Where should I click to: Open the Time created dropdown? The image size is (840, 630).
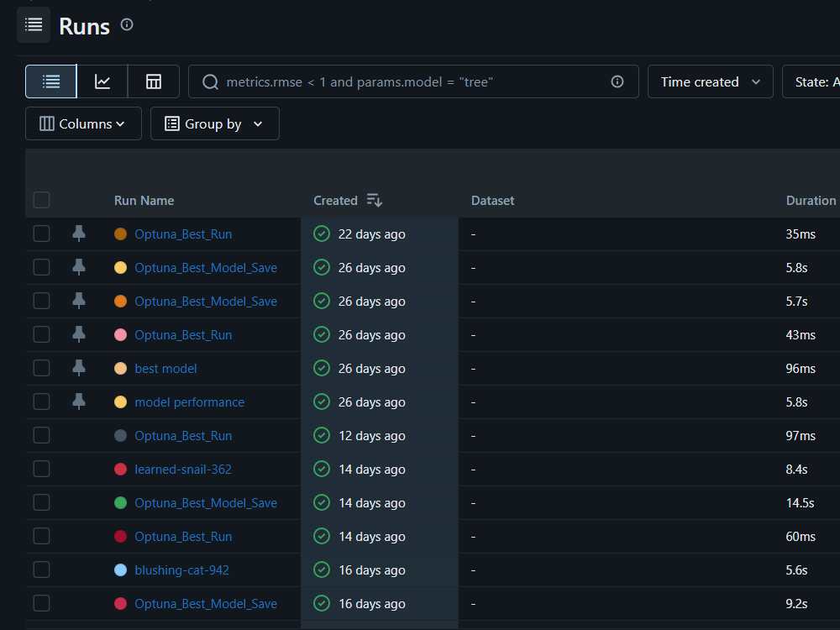point(710,81)
